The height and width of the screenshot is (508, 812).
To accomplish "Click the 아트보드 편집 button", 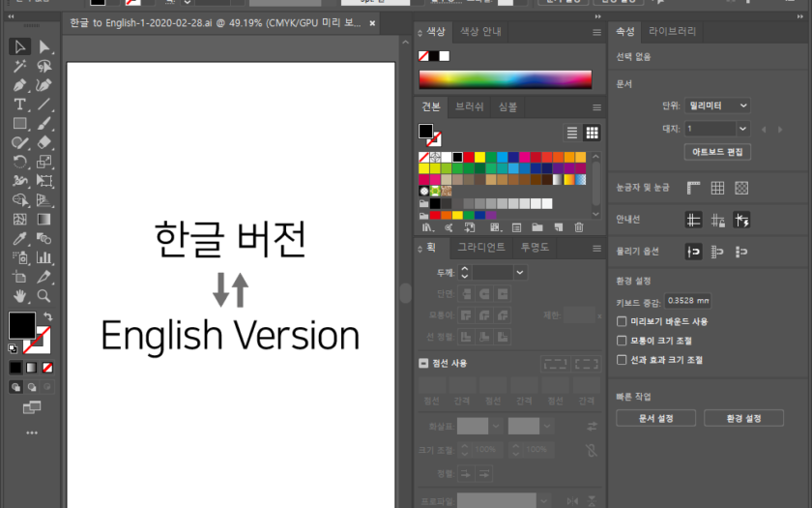I will point(716,152).
